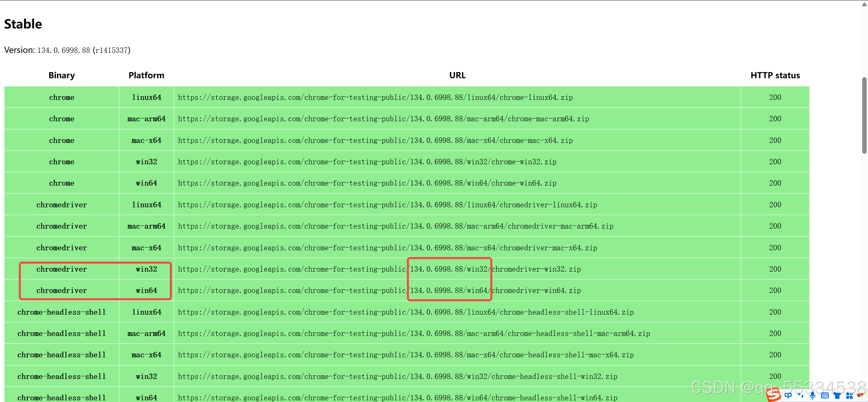Click the 200 status in the chrome linux64 row
This screenshot has height=402, width=868.
[775, 98]
